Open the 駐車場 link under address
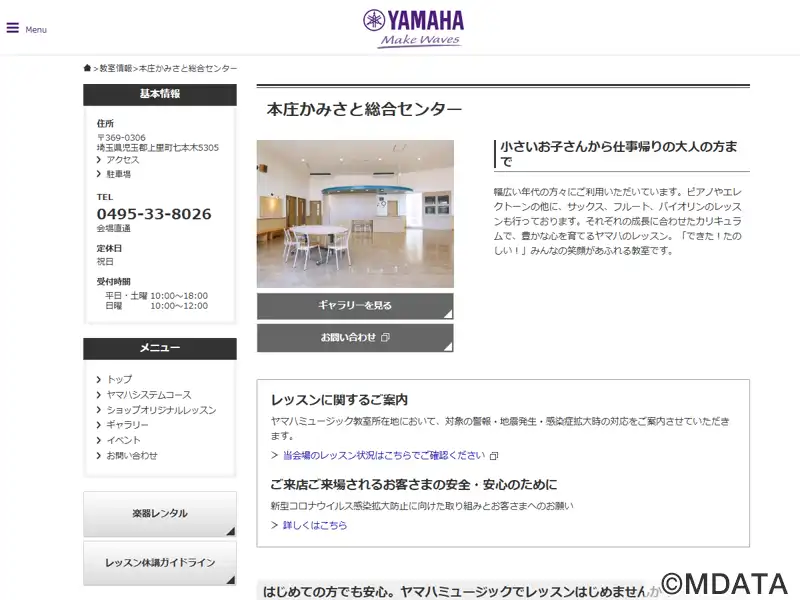 118,174
